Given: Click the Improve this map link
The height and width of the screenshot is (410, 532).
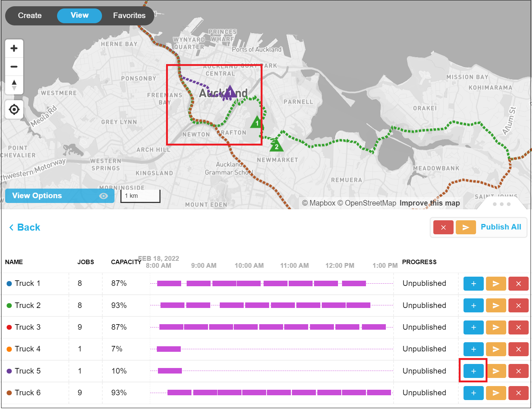Looking at the screenshot, I should tap(430, 203).
